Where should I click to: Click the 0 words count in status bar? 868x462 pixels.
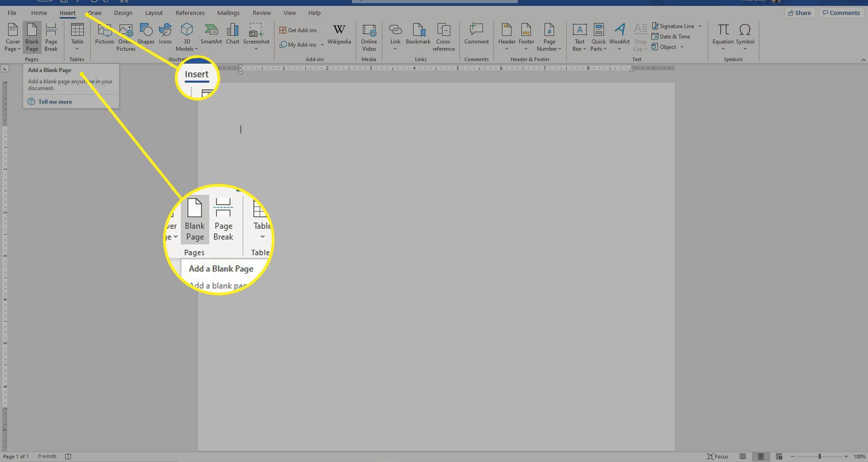click(47, 456)
